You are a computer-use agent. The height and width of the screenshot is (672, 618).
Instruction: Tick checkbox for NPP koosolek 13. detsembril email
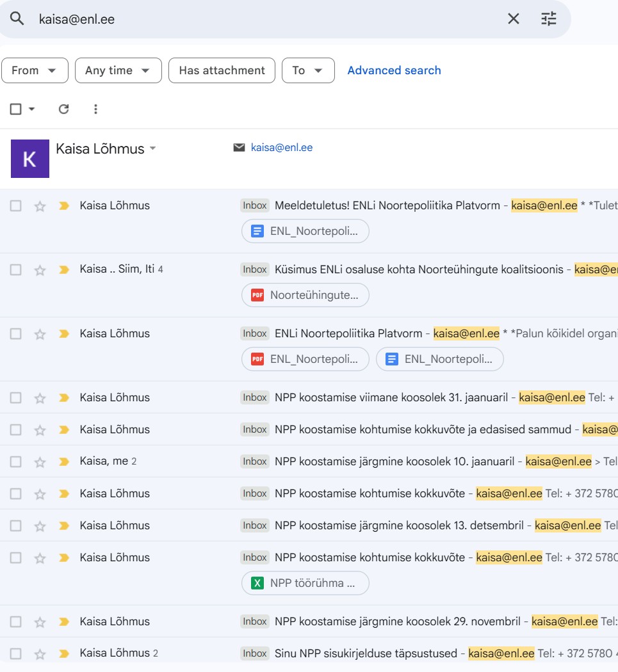tap(16, 526)
